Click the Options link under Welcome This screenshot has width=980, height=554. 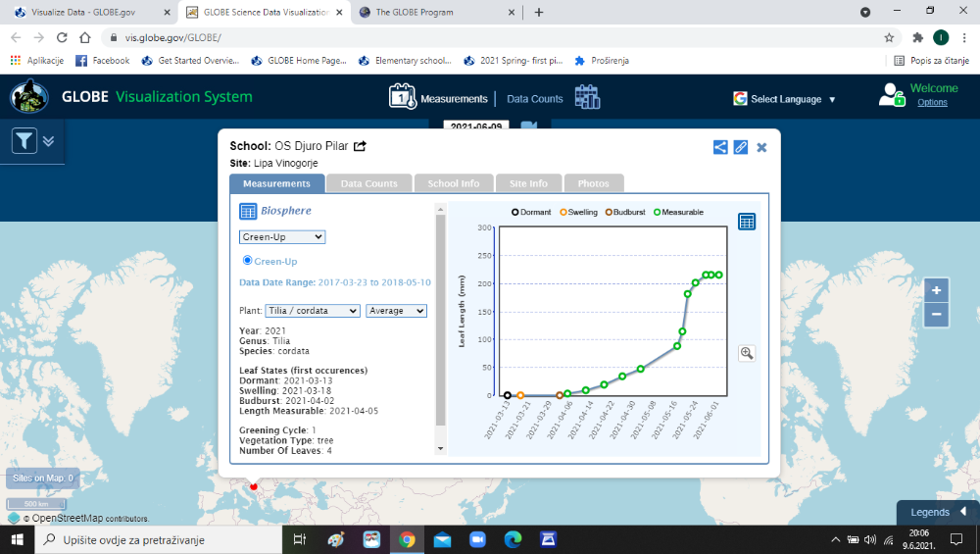click(x=932, y=103)
